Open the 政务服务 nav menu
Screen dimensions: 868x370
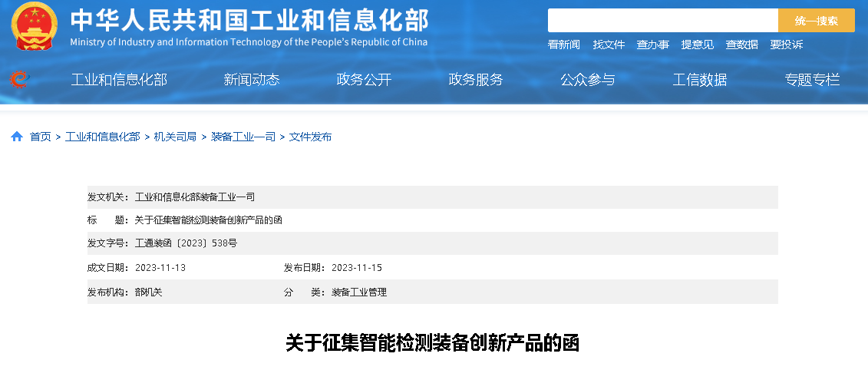coord(476,80)
